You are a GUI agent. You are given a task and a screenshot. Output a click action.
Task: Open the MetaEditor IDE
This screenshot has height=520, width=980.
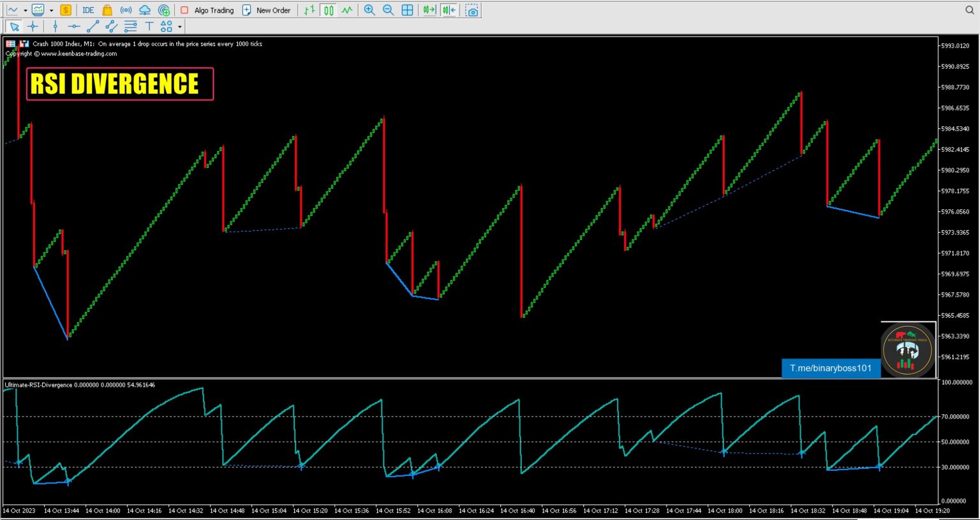(x=88, y=10)
